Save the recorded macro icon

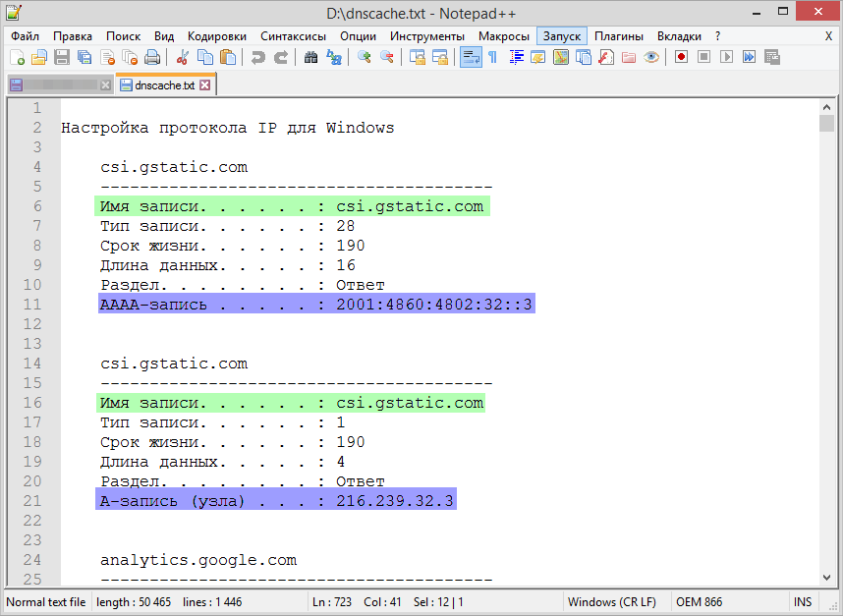coord(772,57)
